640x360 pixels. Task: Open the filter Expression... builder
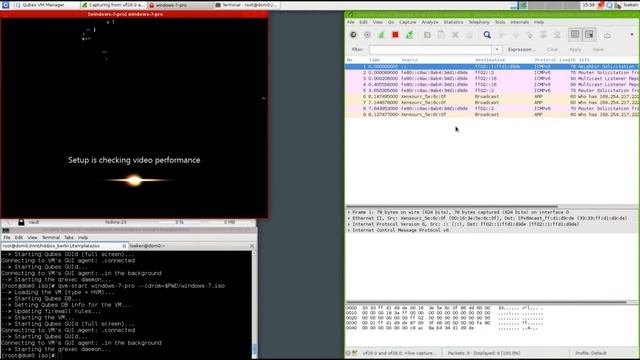(x=521, y=49)
